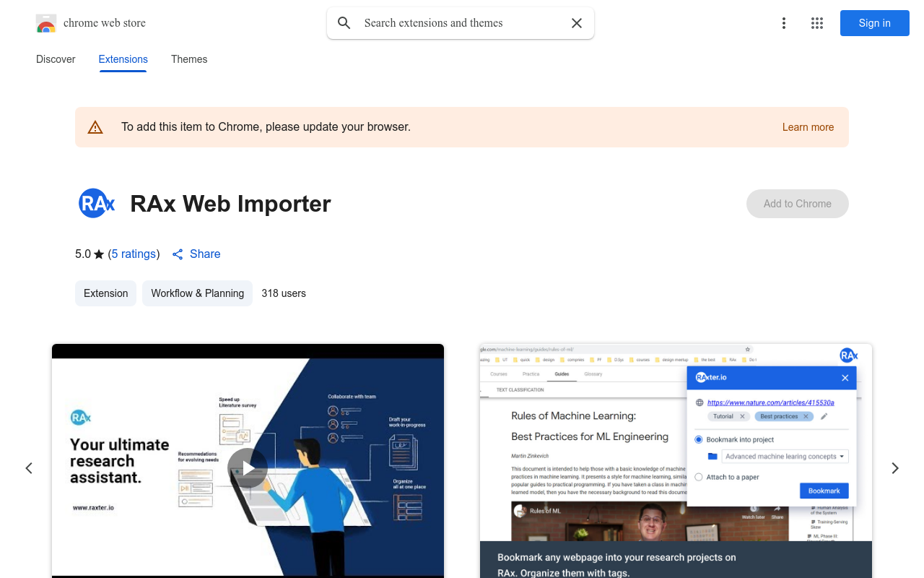Click the Share link
Image resolution: width=924 pixels, height=578 pixels.
click(x=196, y=254)
